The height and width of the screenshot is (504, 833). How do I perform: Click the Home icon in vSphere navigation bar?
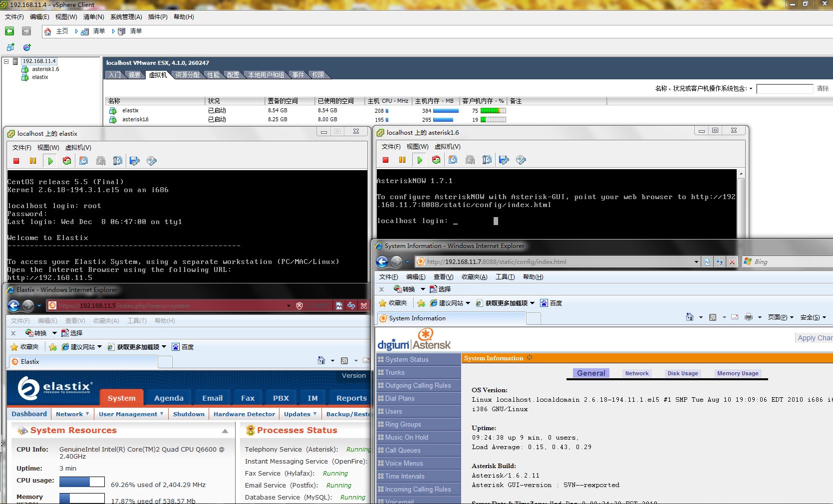click(48, 31)
